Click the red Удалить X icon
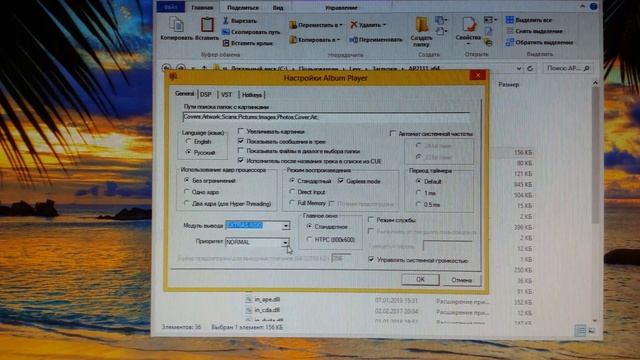Image resolution: width=640 pixels, height=360 pixels. coord(354,25)
